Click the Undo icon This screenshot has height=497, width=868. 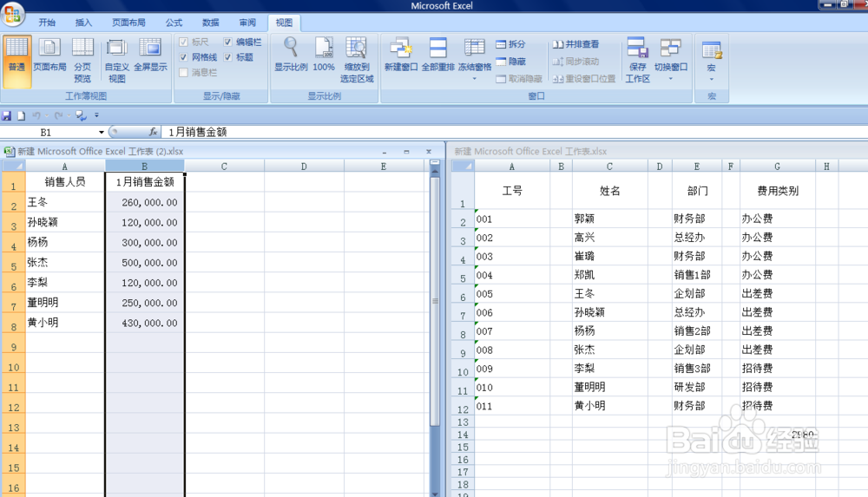point(36,115)
